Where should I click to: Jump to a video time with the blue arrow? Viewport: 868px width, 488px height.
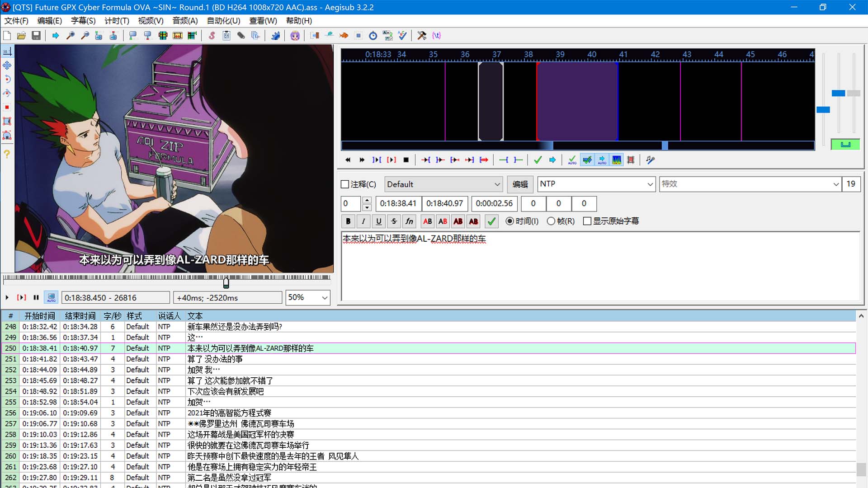[56, 36]
